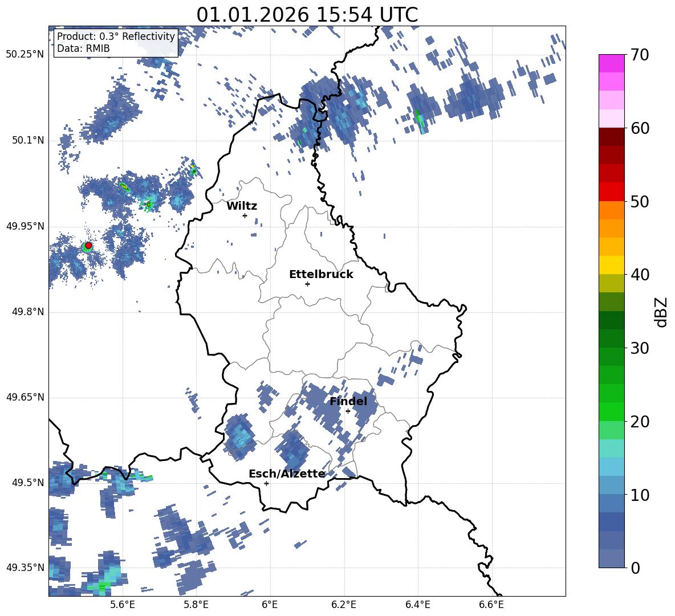675x616 pixels.
Task: Pick the orange colorbar segment below 50
Action: (611, 210)
